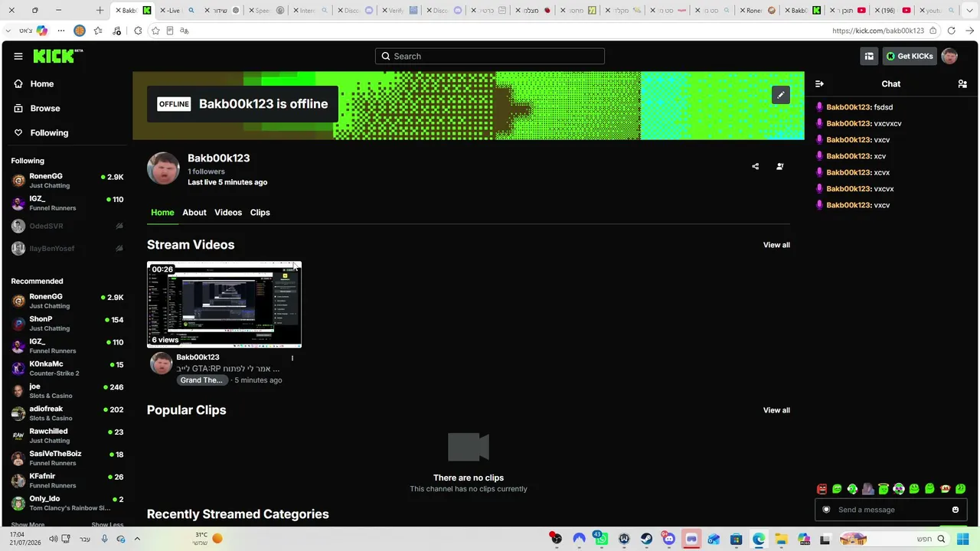Edit the channel banner with pencil icon
Image resolution: width=980 pixels, height=551 pixels.
(780, 95)
